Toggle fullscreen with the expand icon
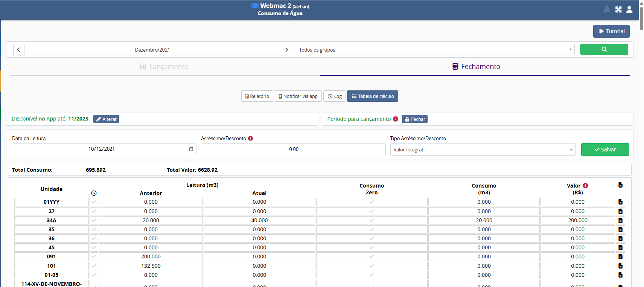The height and width of the screenshot is (287, 644). tap(618, 9)
